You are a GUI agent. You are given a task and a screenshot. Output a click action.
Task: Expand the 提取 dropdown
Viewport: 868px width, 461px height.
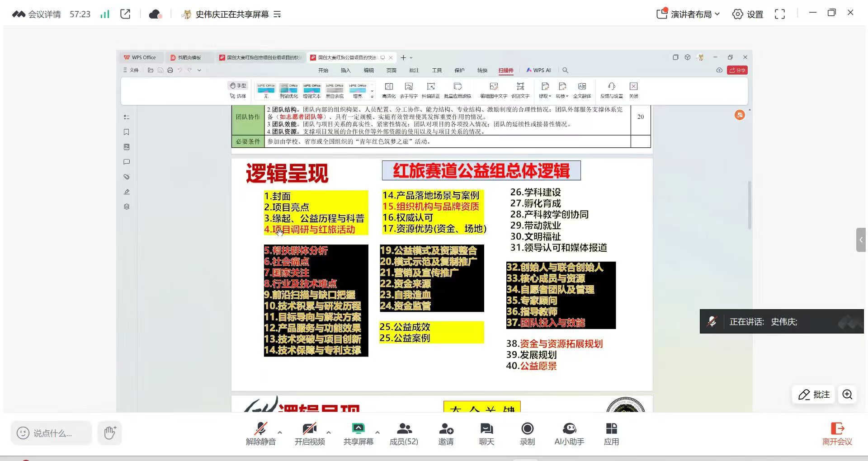[545, 96]
